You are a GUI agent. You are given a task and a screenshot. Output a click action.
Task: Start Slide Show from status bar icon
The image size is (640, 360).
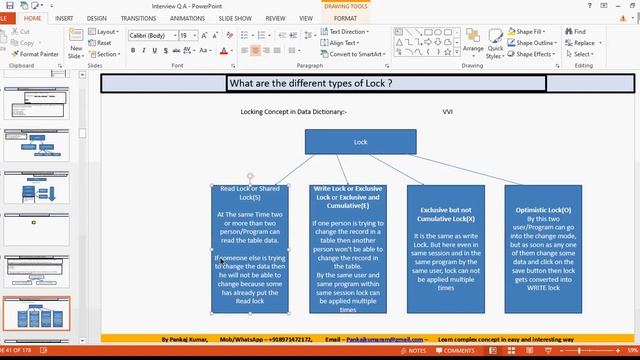click(x=548, y=350)
